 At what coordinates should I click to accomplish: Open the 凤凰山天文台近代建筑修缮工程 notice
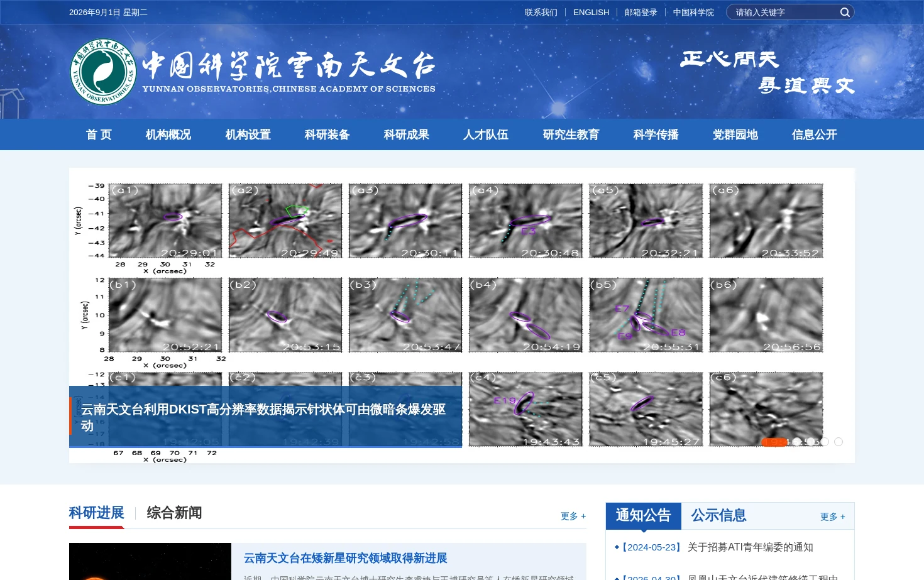click(x=763, y=576)
